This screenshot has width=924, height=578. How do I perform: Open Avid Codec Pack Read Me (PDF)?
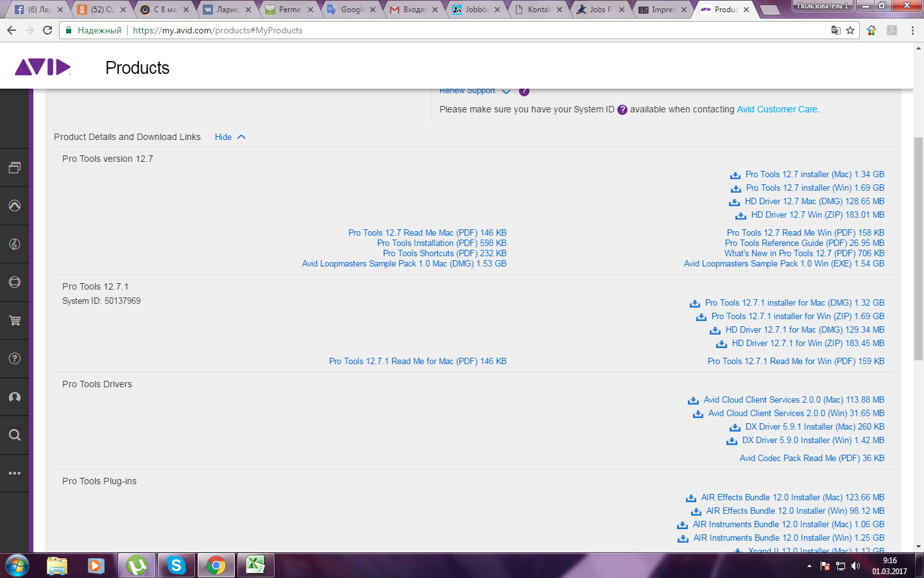coord(812,458)
